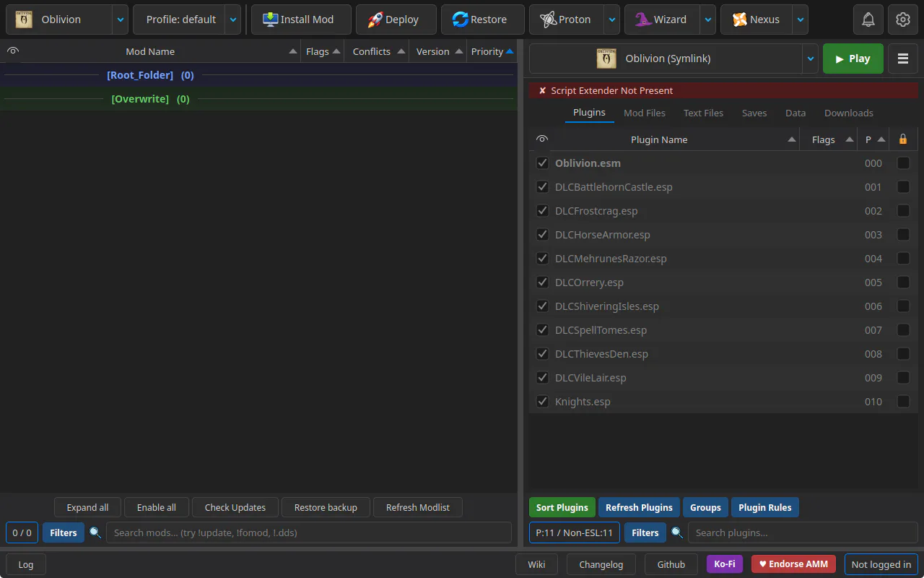Click the Deploy rocket button
This screenshot has height=578, width=924.
(396, 20)
